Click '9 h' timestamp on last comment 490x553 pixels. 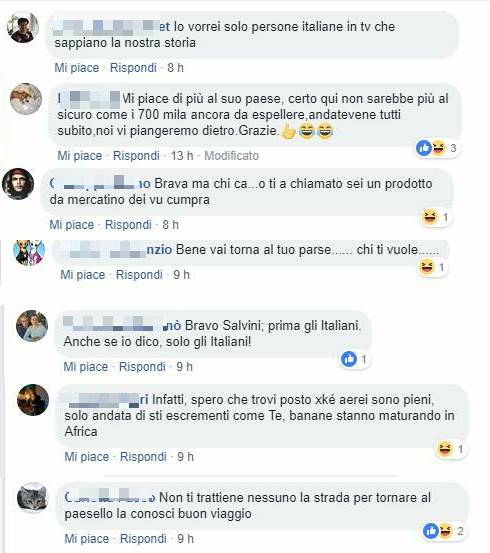(186, 539)
